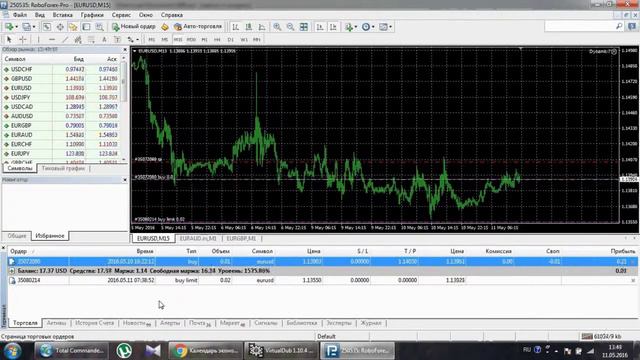Open the Templates icon
Image resolution: width=640 pixels, height=360 pixels.
pyautogui.click(x=383, y=27)
